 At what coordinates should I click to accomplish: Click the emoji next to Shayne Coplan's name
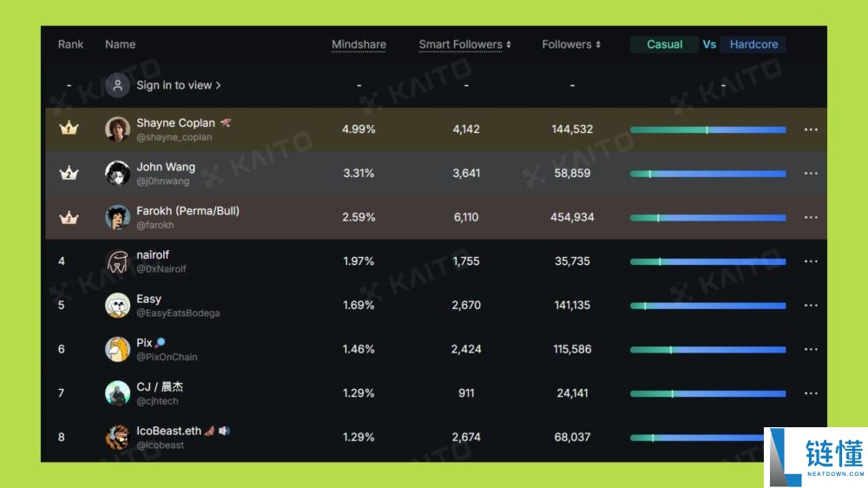[226, 122]
